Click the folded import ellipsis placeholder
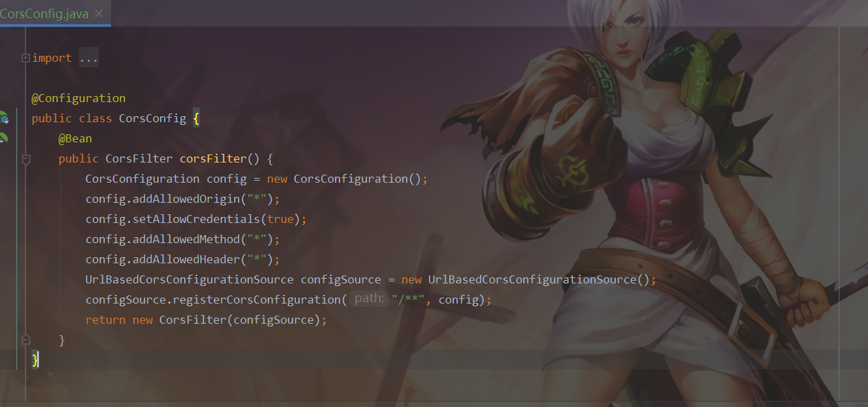The height and width of the screenshot is (407, 868). pos(89,58)
